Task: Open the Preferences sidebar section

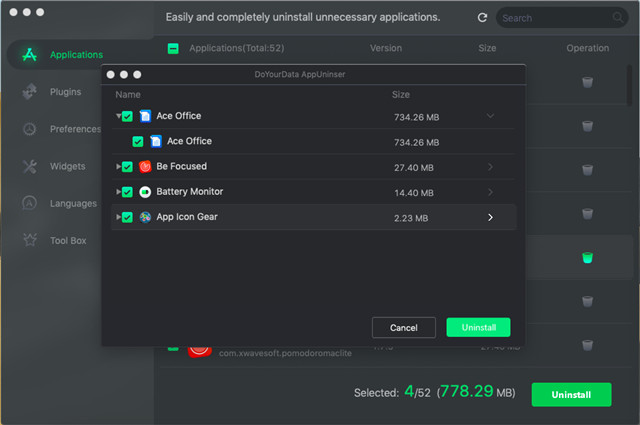Action: pos(76,129)
